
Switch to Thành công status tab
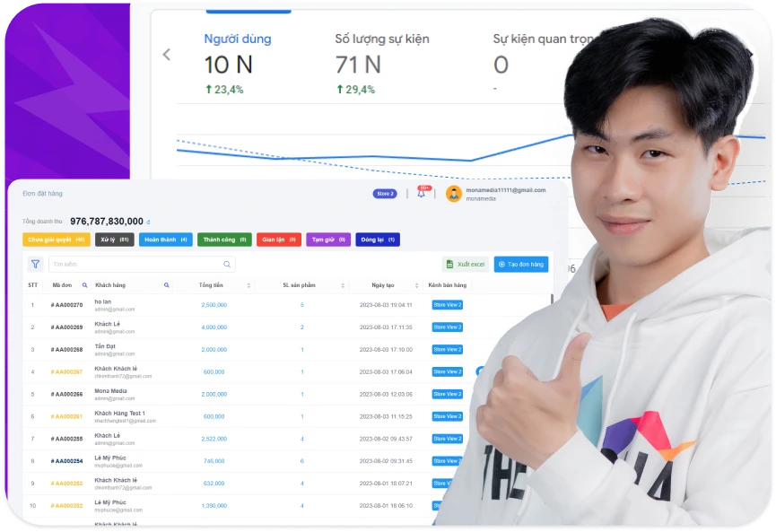pyautogui.click(x=224, y=240)
